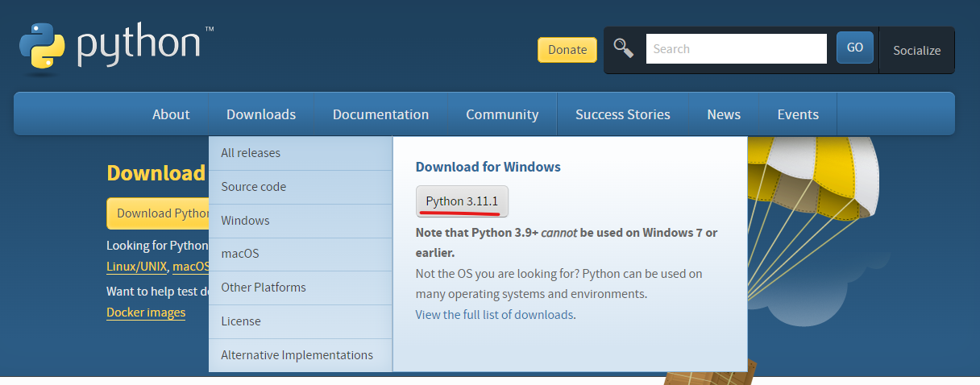Click the Donate button

[567, 50]
